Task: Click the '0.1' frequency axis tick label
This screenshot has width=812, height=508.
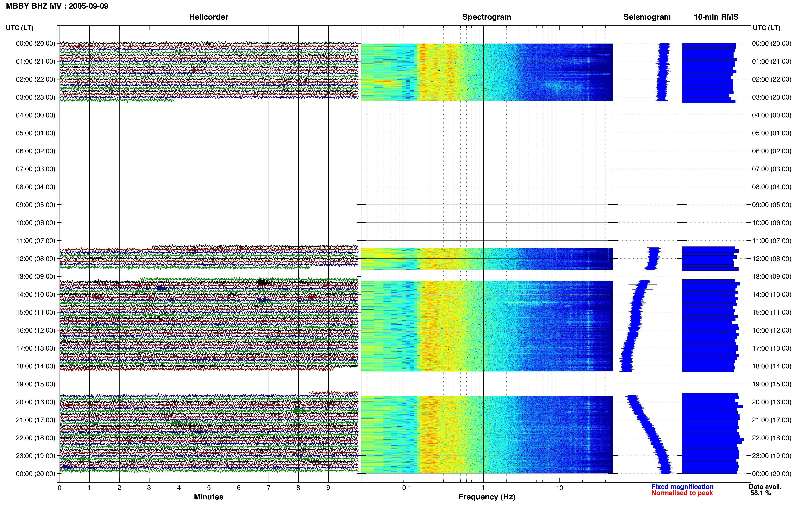Action: (407, 488)
